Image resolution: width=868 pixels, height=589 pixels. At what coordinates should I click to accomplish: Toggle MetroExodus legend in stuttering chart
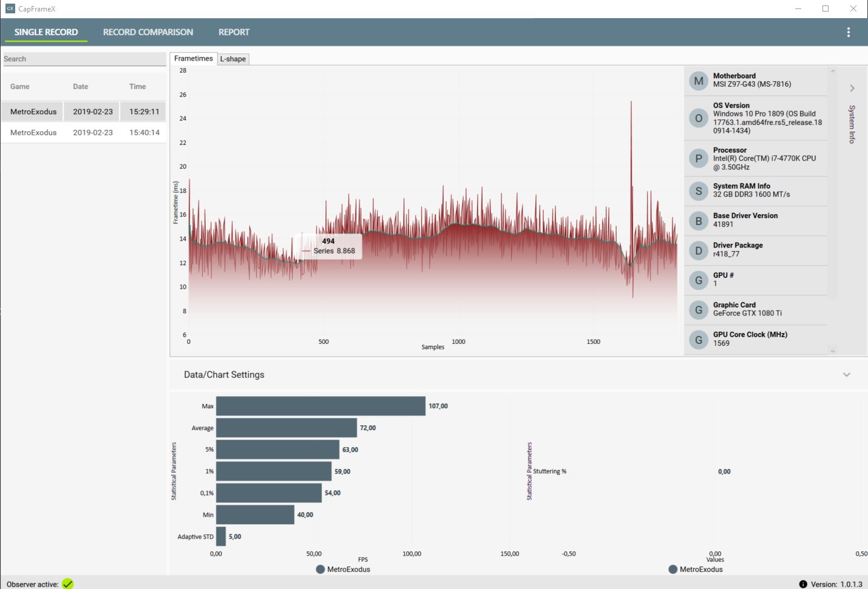[696, 569]
